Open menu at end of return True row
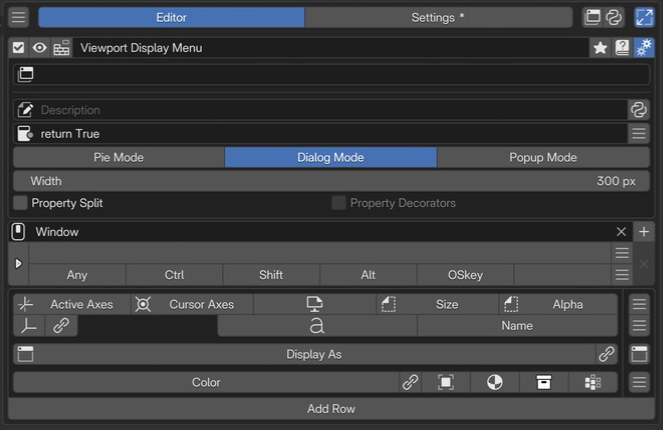This screenshot has width=663, height=430. [638, 134]
